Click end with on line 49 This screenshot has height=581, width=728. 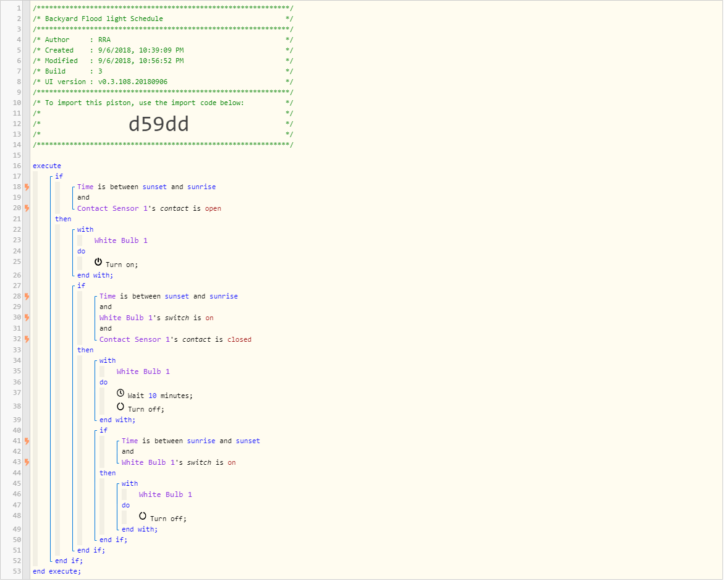(x=140, y=530)
